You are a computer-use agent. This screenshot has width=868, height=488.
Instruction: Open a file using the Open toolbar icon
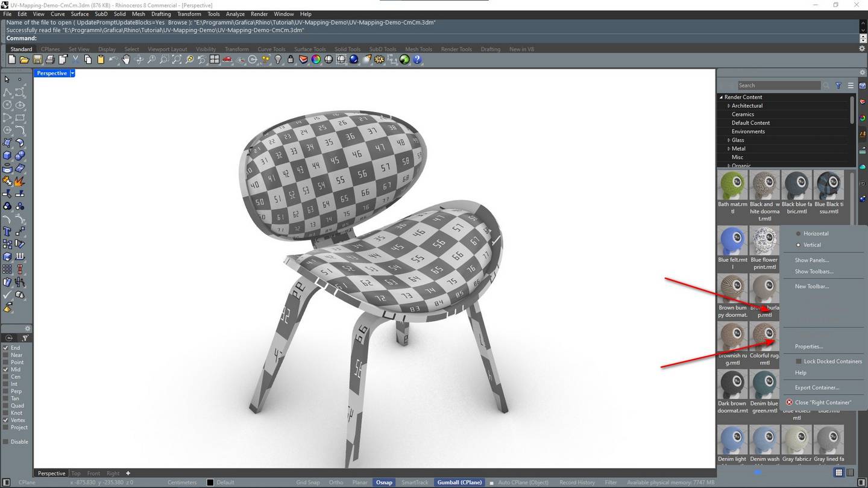tap(24, 59)
